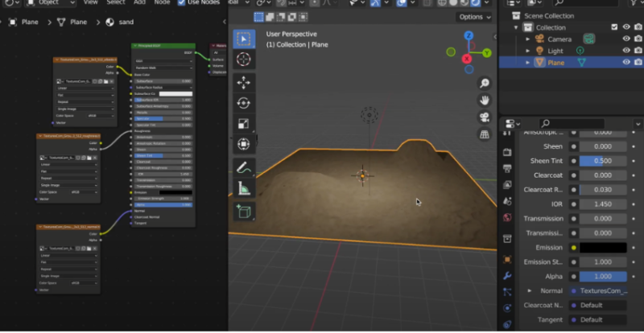Select the Select Box tool in viewport toolbar
The height and width of the screenshot is (333, 644).
244,39
